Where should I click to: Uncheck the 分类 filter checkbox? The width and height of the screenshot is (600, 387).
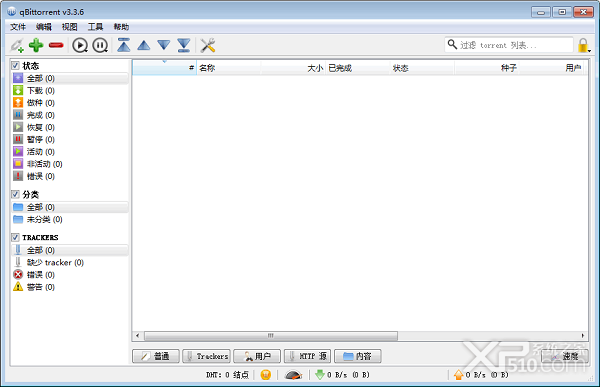(15, 194)
